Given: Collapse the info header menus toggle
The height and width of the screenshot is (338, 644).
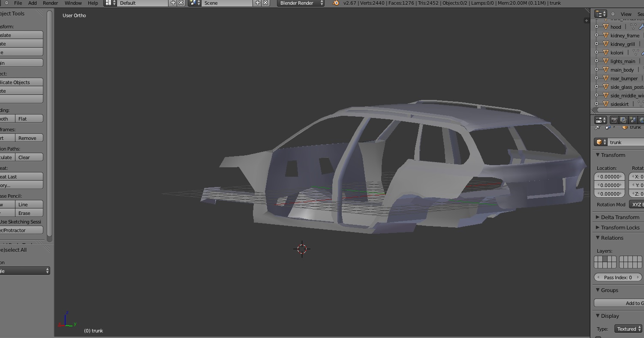Looking at the screenshot, I should click(6, 3).
